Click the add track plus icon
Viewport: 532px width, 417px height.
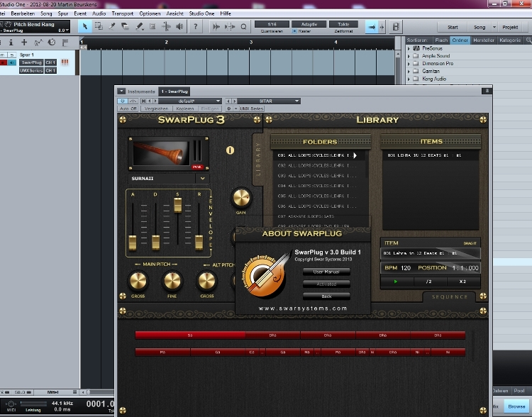pyautogui.click(x=24, y=42)
